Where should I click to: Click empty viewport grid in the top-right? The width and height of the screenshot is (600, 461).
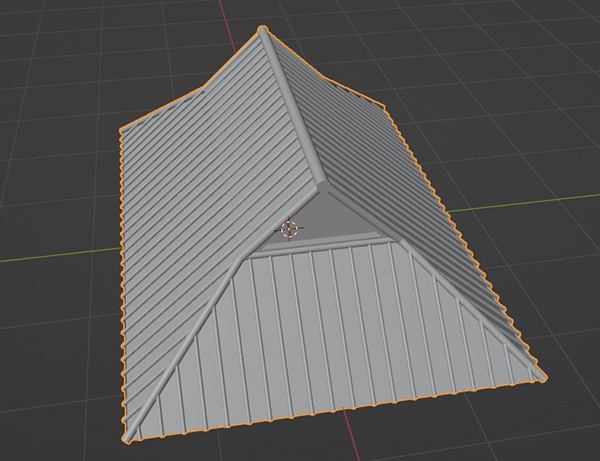[x=520, y=60]
